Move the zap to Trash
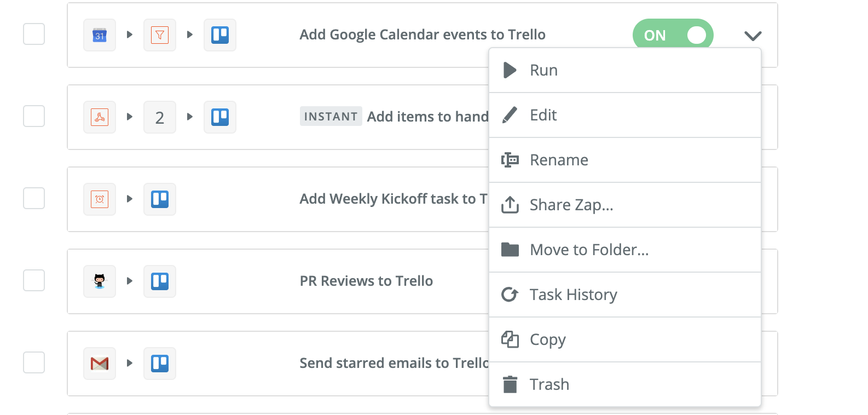Screen dimensions: 868x415 (x=549, y=384)
